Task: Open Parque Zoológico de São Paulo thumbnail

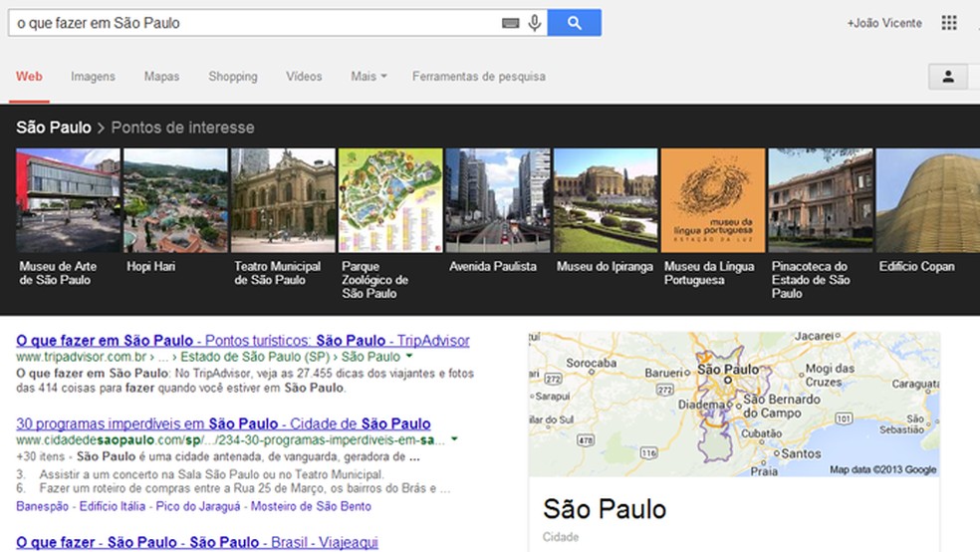Action: (x=390, y=200)
